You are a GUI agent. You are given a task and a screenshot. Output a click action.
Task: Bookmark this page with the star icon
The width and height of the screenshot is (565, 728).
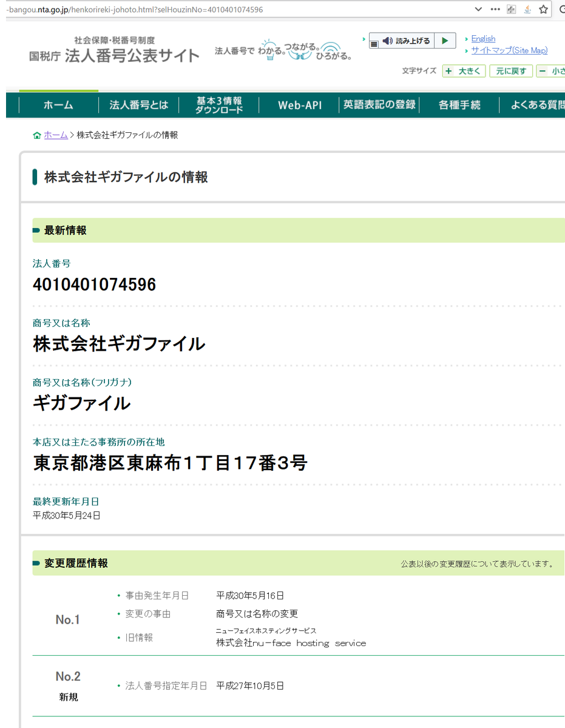544,10
